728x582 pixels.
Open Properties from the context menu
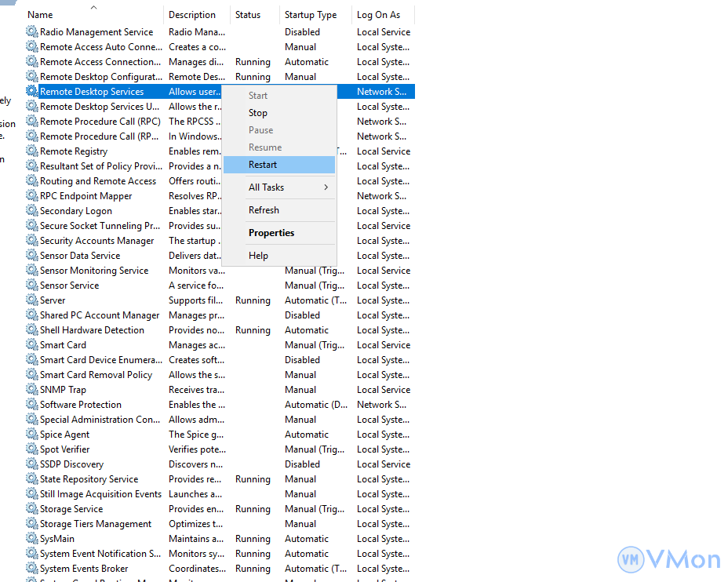click(271, 233)
